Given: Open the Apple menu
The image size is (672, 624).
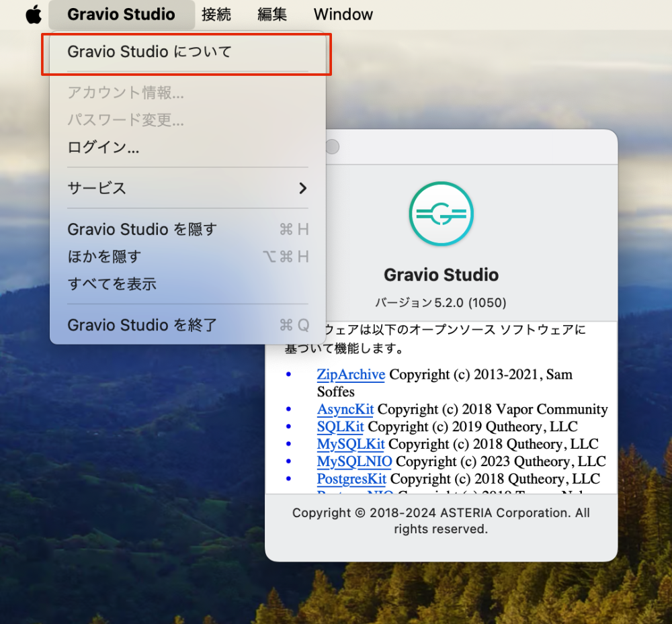Looking at the screenshot, I should tap(34, 15).
